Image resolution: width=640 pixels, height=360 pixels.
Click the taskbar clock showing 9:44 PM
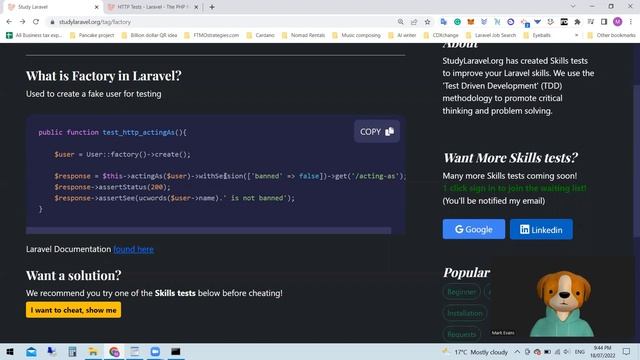pos(602,352)
